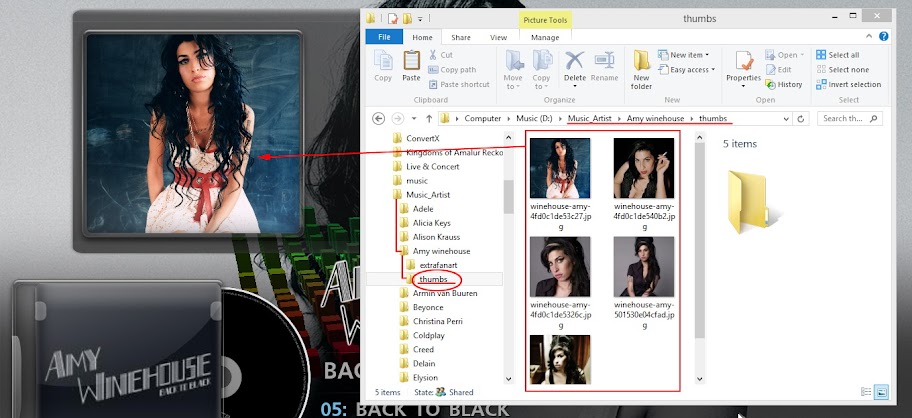Select the Adele folder in the tree

click(423, 209)
